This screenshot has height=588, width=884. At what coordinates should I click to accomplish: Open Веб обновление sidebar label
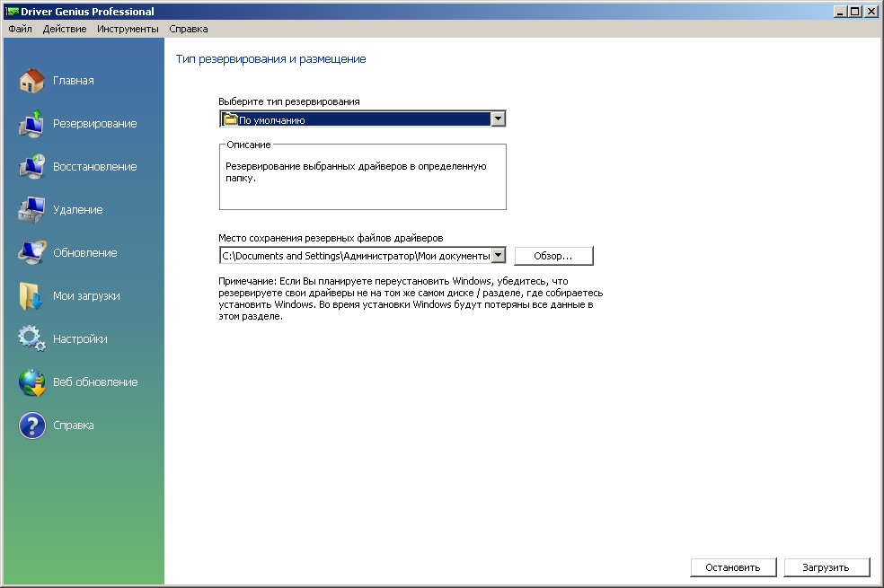95,382
